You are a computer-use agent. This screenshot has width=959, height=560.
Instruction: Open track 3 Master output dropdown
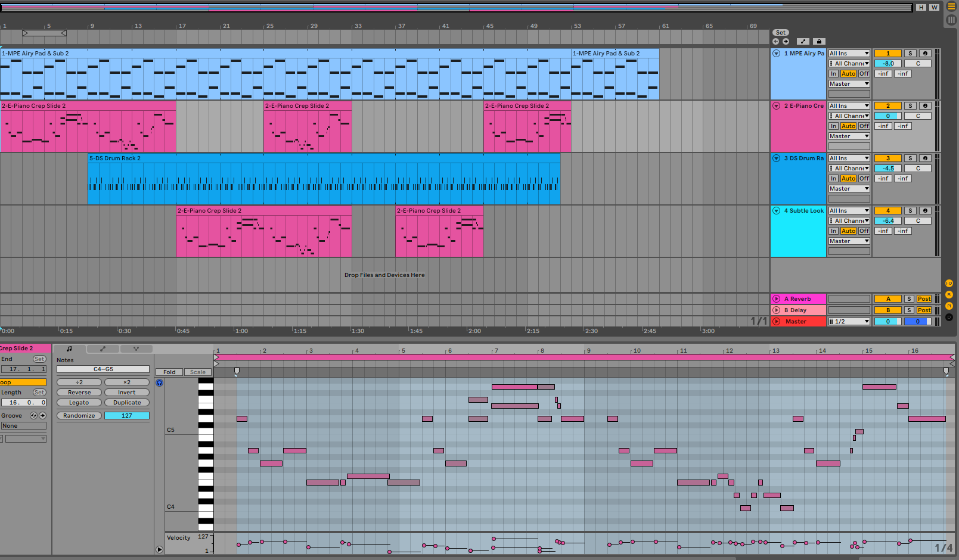[849, 189]
